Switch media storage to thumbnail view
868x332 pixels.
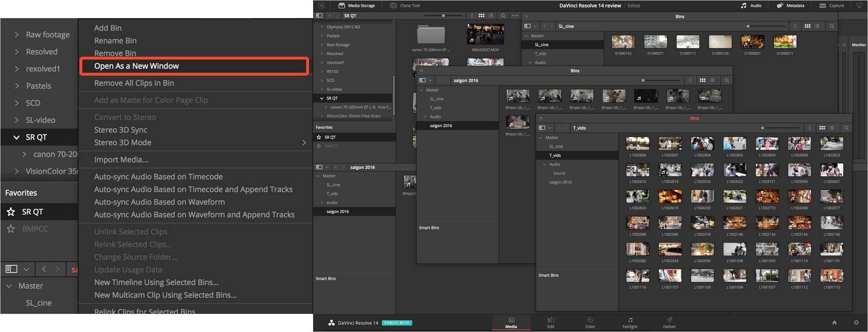481,16
